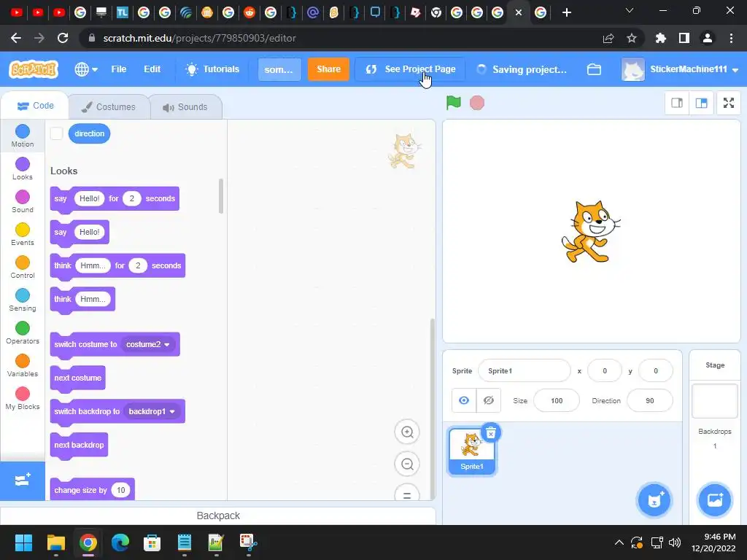Click the sprite x position field
This screenshot has width=747, height=560.
605,370
